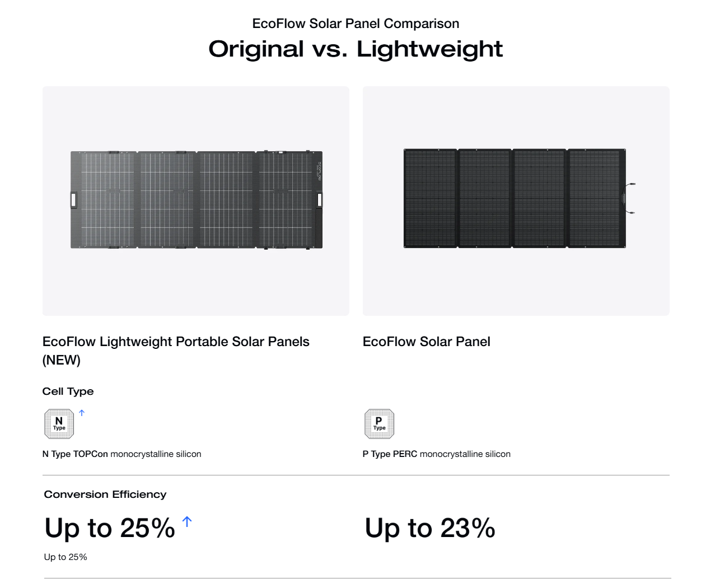Click the Conversion Efficiency section label
Viewport: 706px width, 588px height.
pos(105,494)
